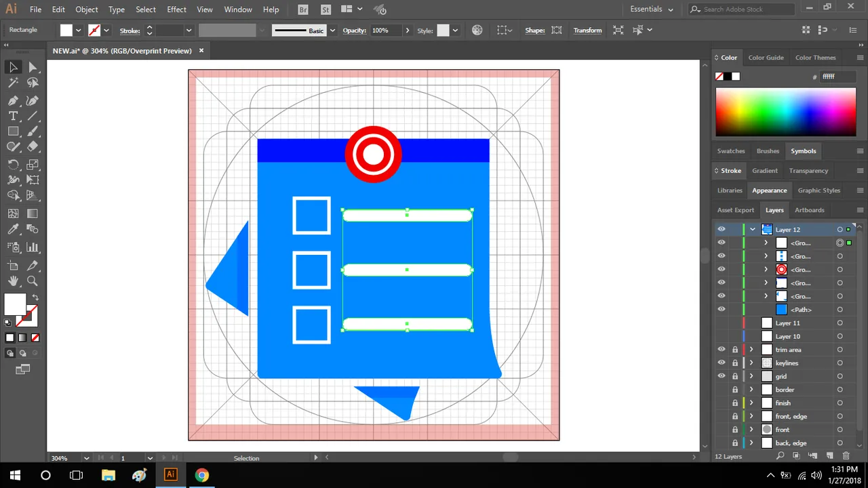Open the Object menu
This screenshot has width=868, height=488.
87,9
